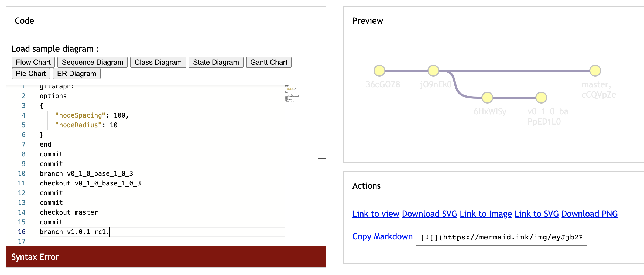644x275 pixels.
Task: Click Link to Image action
Action: click(x=485, y=214)
